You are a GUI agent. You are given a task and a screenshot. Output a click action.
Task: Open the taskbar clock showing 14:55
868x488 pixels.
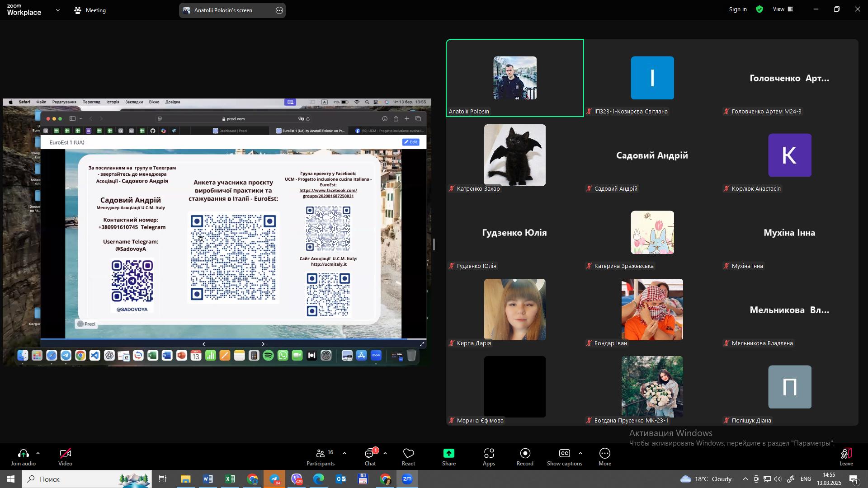click(829, 479)
